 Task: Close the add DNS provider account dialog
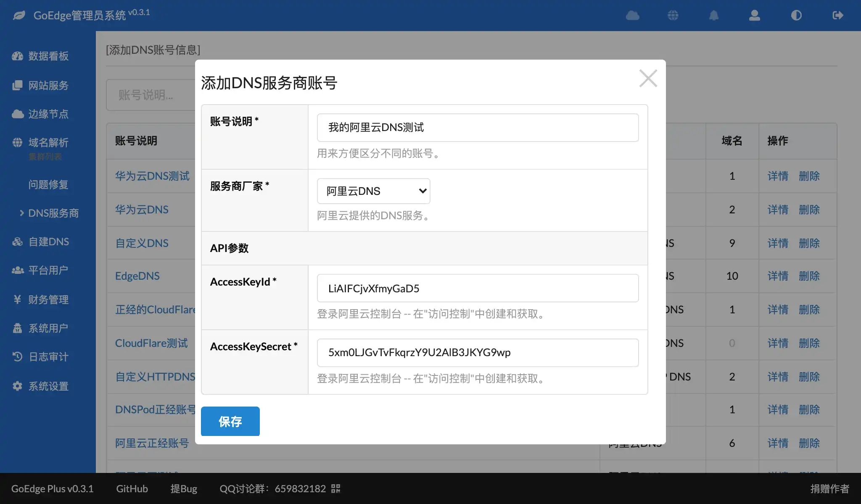click(x=647, y=79)
